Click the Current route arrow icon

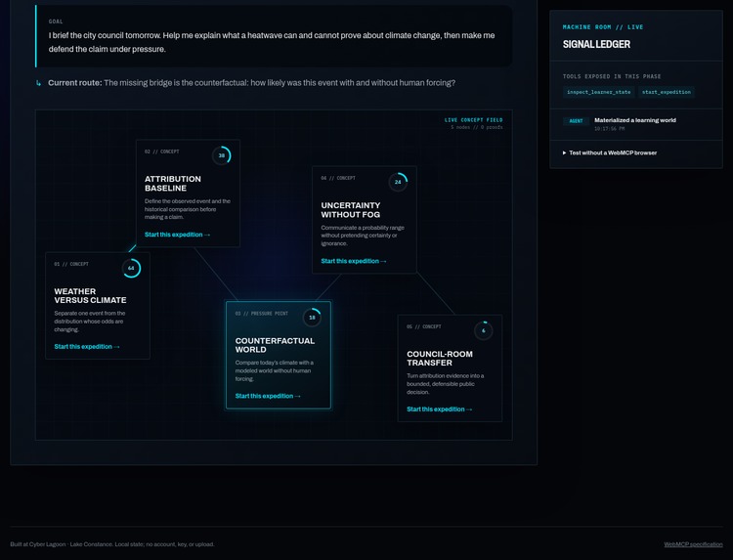click(x=39, y=83)
